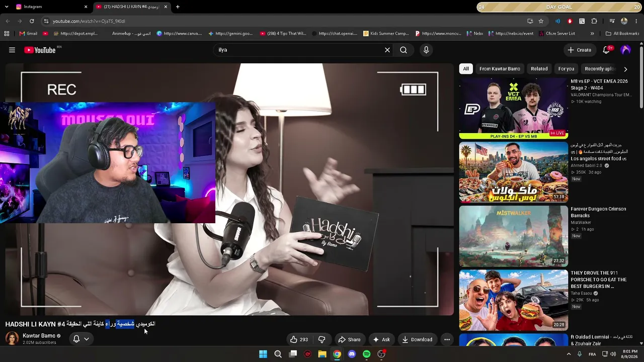Open the YouTube guide hamburger menu
The width and height of the screenshot is (644, 362).
point(12,50)
